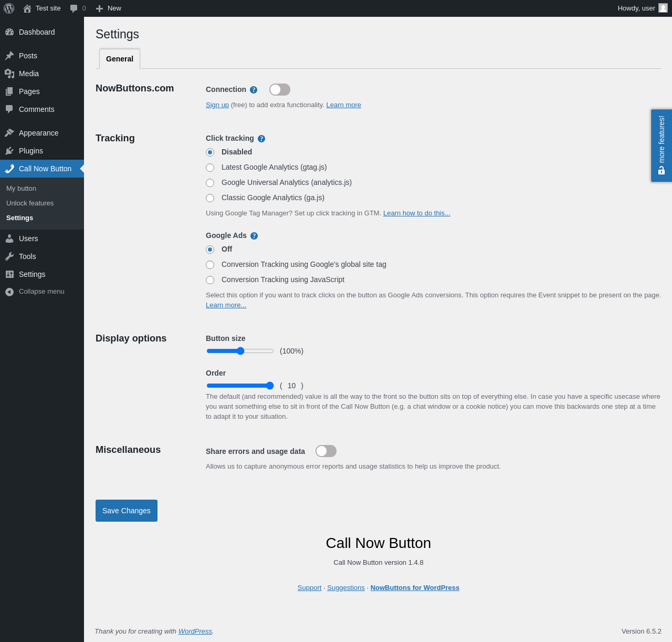Go to Posts menu
This screenshot has width=672, height=642.
pos(42,56)
